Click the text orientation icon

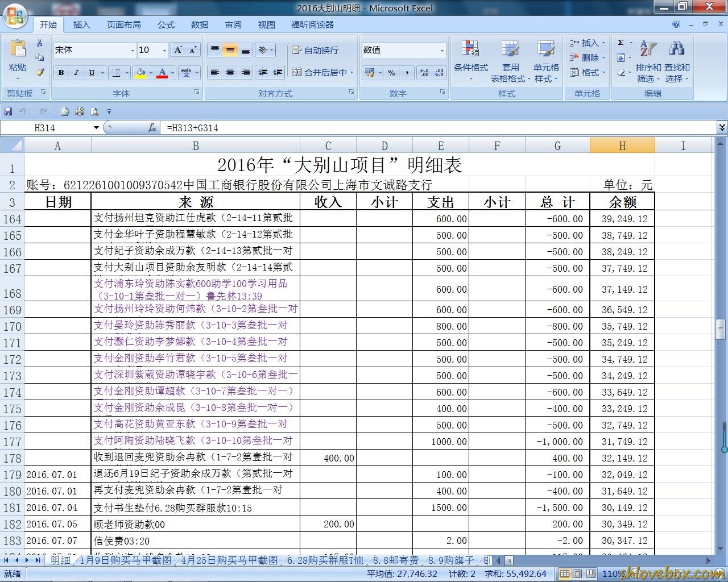tap(263, 50)
